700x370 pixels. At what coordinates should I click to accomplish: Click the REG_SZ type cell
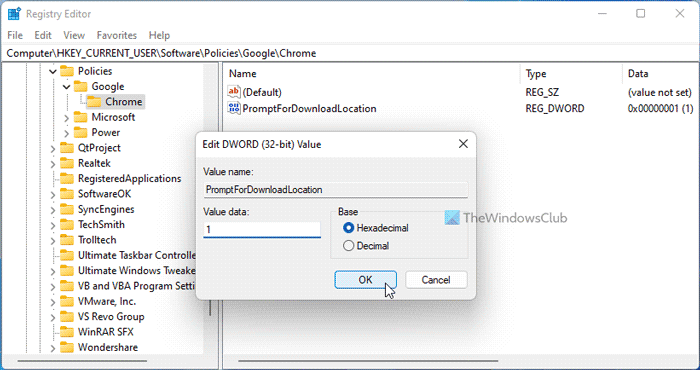(x=542, y=92)
